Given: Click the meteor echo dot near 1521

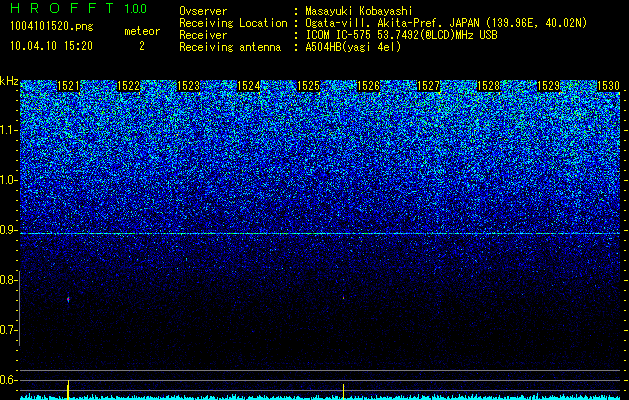Looking at the screenshot, I should coord(68,299).
